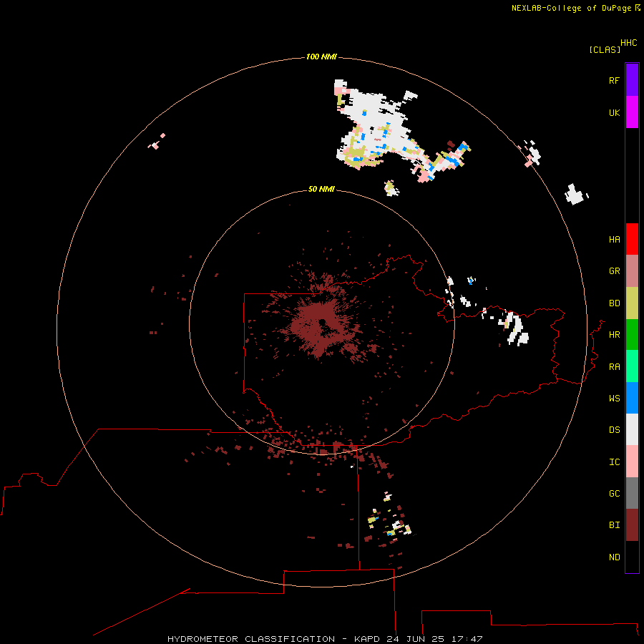Select the WS blue legend swatch
The height and width of the screenshot is (644, 644).
632,398
